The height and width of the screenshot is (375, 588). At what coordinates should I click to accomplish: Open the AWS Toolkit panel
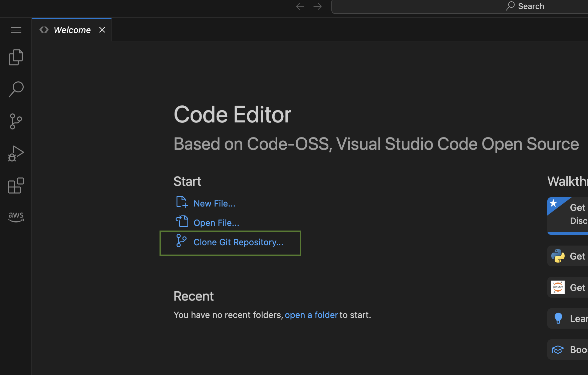pos(16,217)
